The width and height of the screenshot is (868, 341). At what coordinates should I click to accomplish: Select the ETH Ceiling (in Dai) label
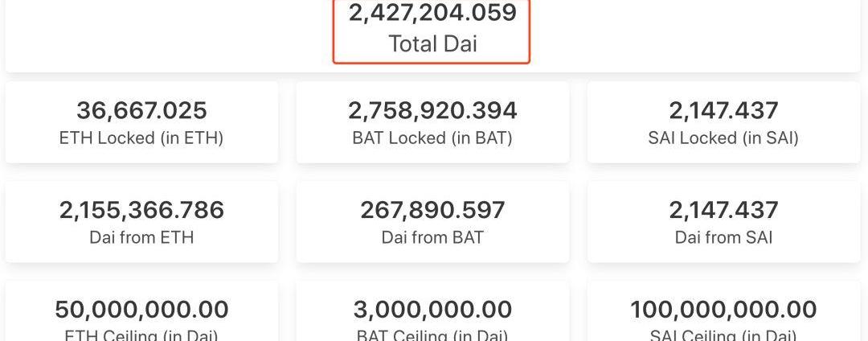[141, 335]
